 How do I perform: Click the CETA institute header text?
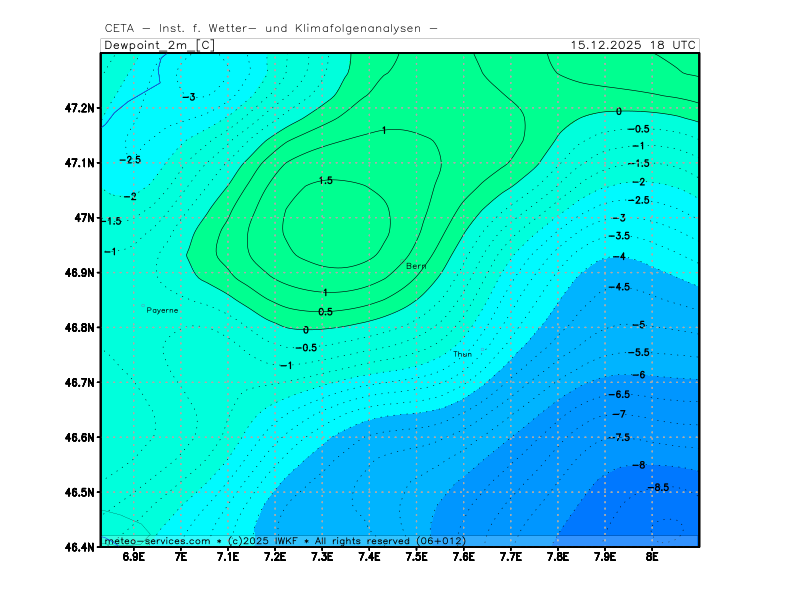[270, 28]
